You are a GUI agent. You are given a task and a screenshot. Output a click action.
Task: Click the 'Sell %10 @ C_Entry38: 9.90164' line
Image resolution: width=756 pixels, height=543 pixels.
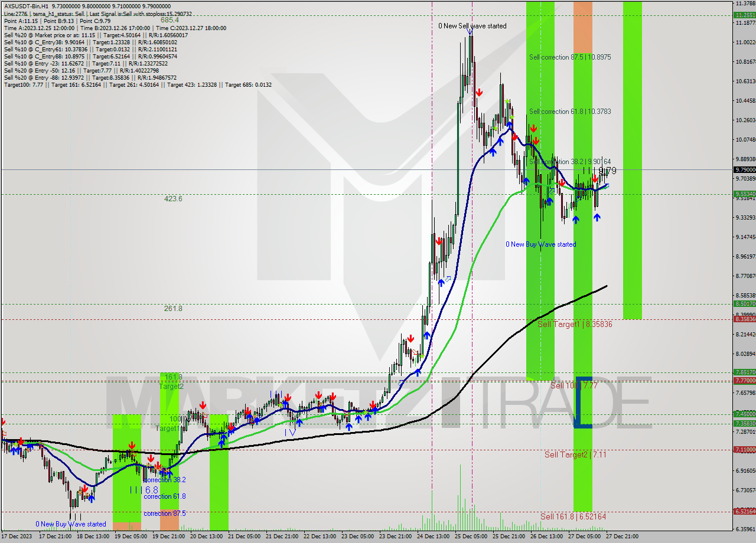click(90, 42)
